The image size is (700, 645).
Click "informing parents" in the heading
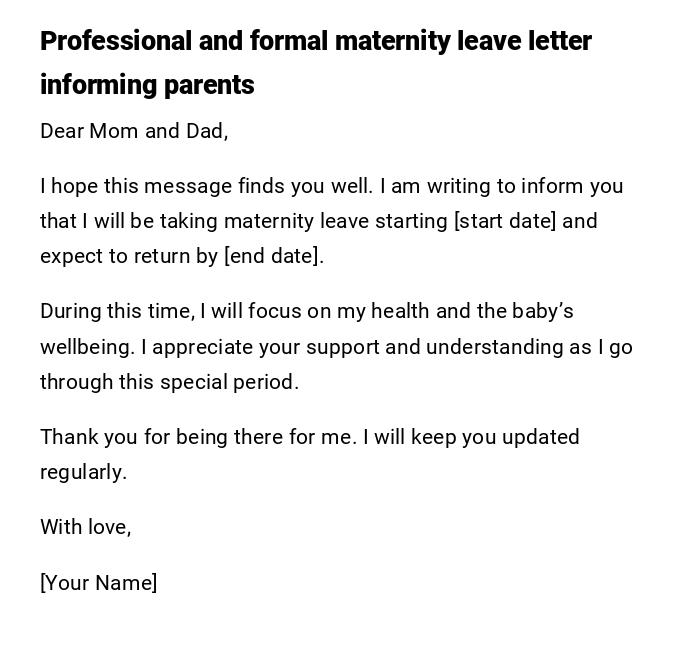[147, 86]
